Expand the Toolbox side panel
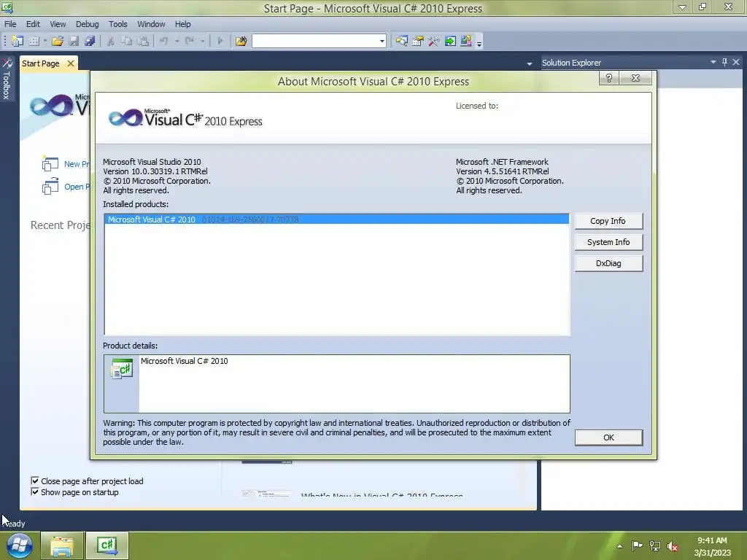747x560 pixels. [x=7, y=79]
